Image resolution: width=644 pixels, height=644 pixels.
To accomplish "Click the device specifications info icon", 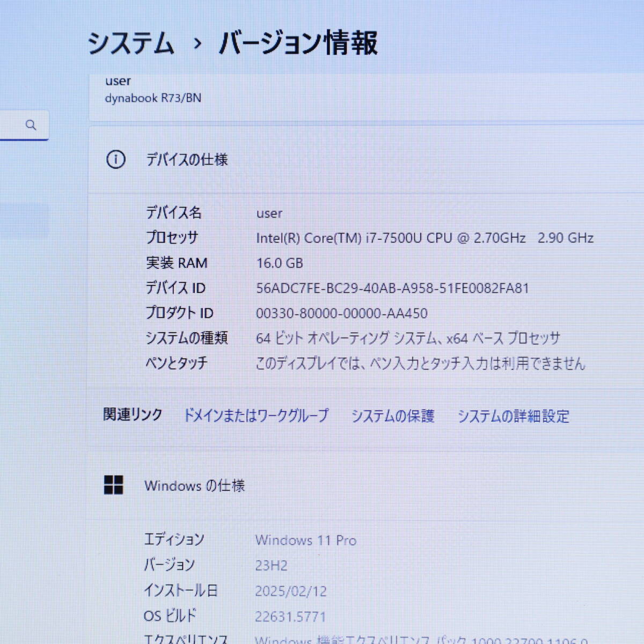I will (x=116, y=159).
